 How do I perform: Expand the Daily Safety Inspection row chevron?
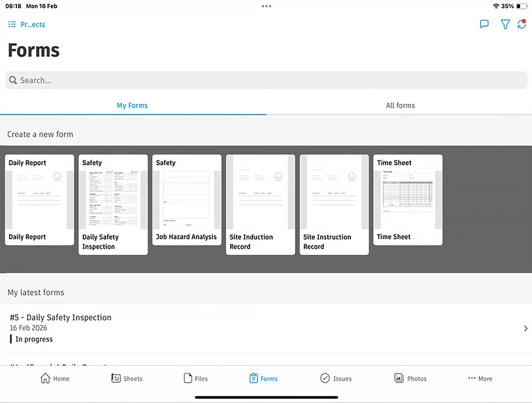click(526, 328)
